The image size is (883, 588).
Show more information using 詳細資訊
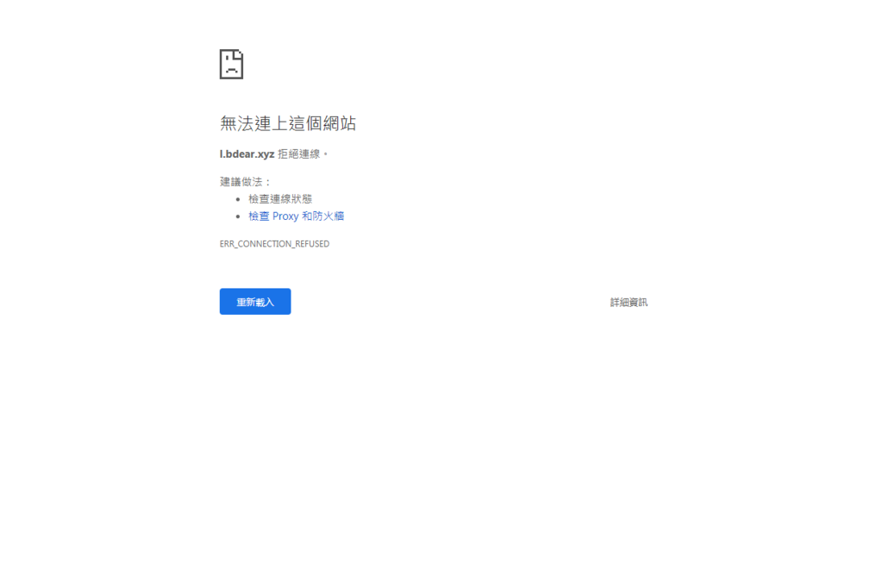coord(627,301)
